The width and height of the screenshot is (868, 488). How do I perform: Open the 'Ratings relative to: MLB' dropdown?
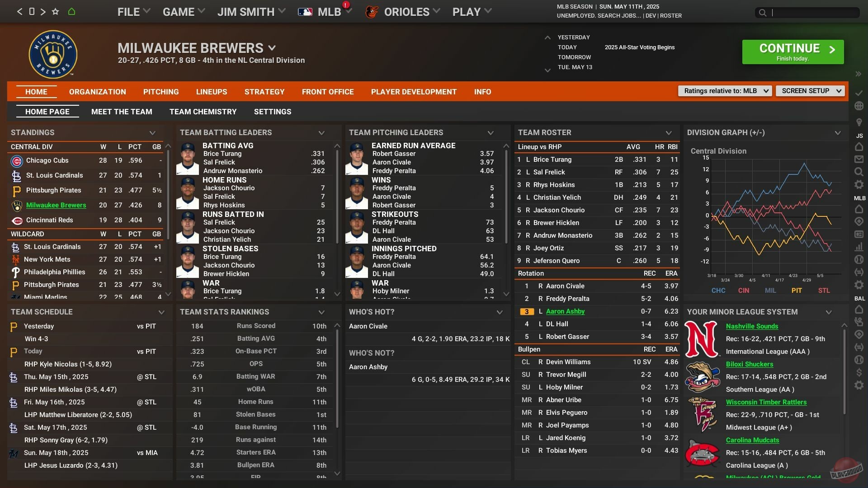tap(725, 91)
